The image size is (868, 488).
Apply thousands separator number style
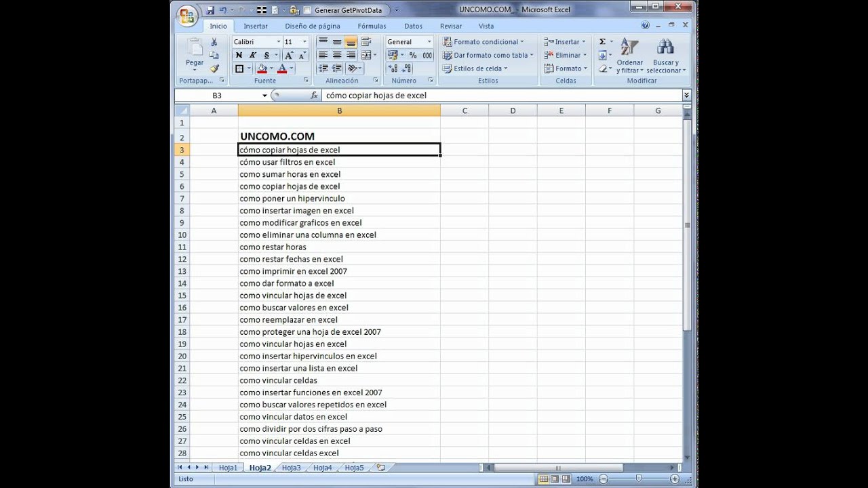[427, 55]
